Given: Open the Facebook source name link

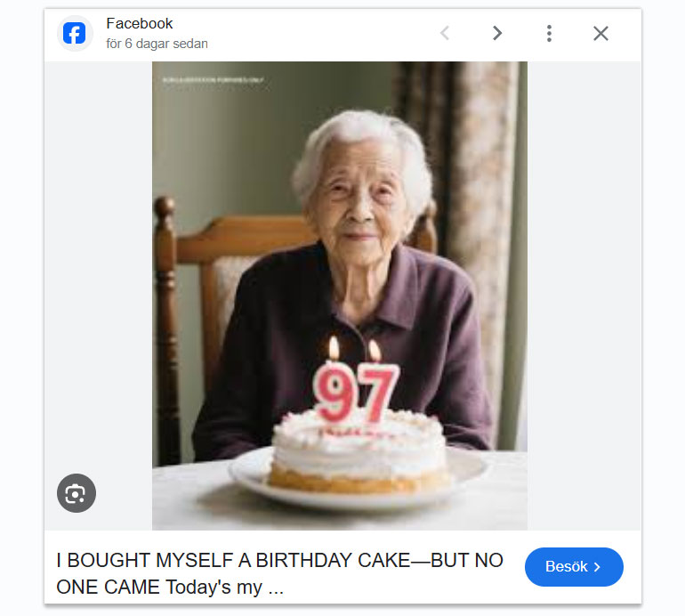Looking at the screenshot, I should coord(140,24).
